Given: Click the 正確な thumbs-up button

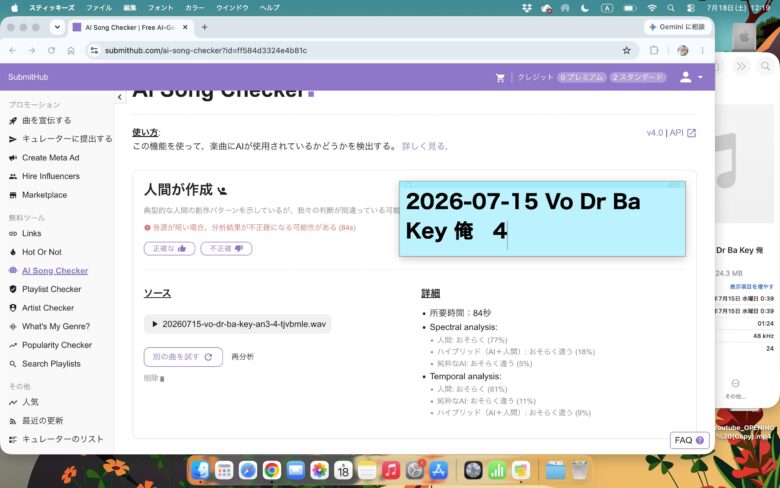Looking at the screenshot, I should [170, 249].
